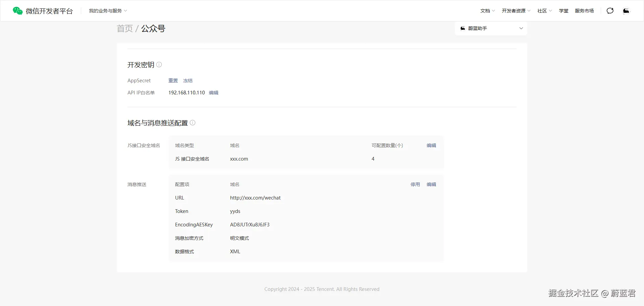Screen dimensions: 644x306
Task: Open the 蔚蓝助手 account selector
Action: (x=491, y=29)
